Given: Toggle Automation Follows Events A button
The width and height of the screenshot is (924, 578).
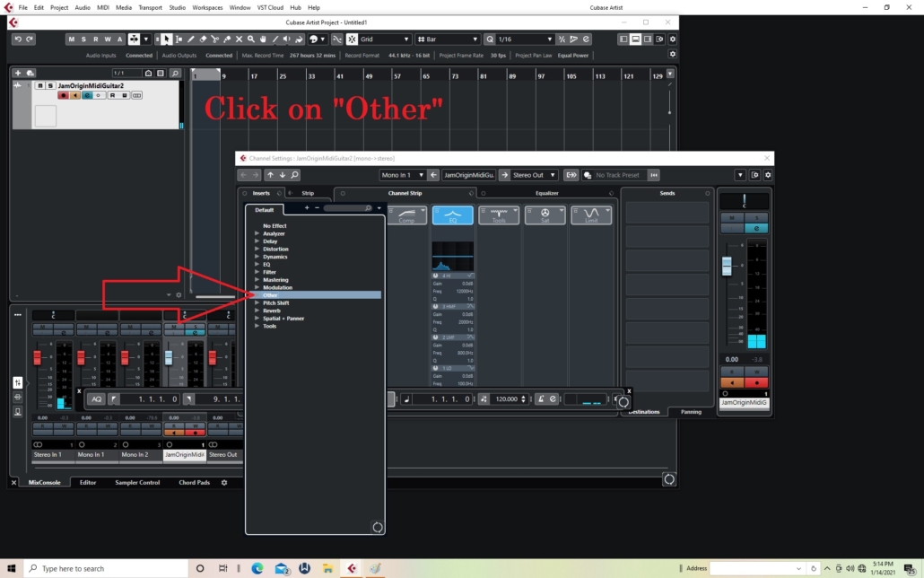Looking at the screenshot, I should point(119,39).
